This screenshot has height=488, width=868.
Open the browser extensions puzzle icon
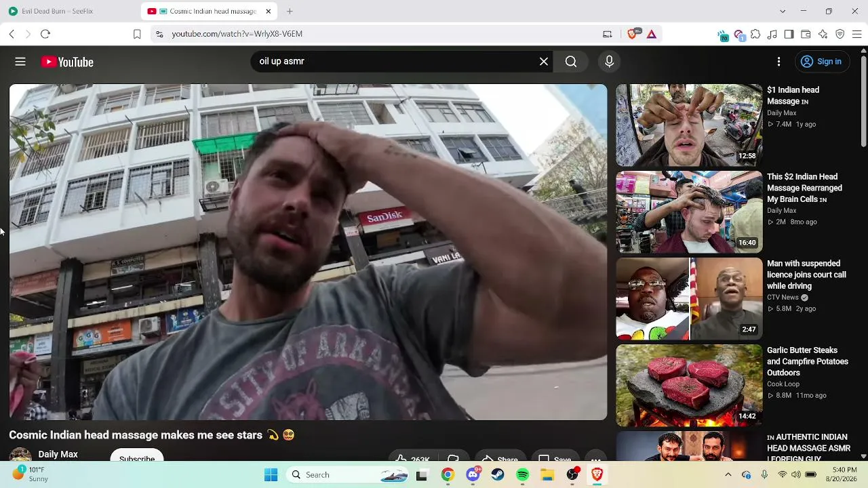pyautogui.click(x=755, y=34)
